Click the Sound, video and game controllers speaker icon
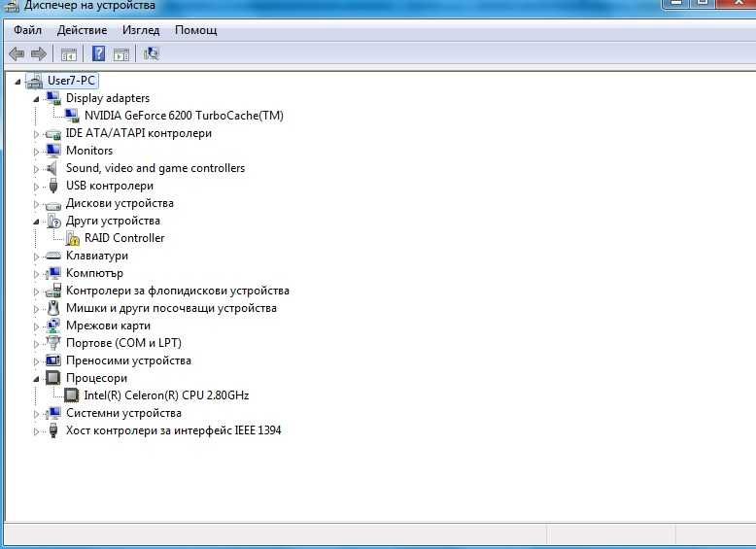 click(x=52, y=168)
